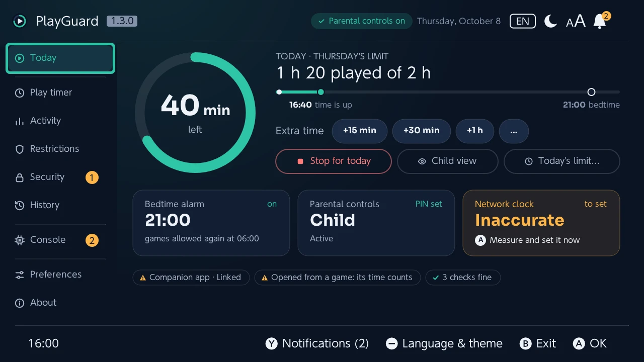The height and width of the screenshot is (362, 644).
Task: Open the Network clock Inaccurate card
Action: coord(541,223)
